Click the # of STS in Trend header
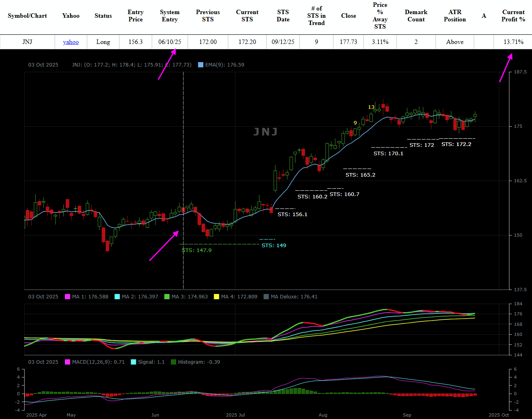Viewport: 532px width, 419px height. [x=316, y=16]
